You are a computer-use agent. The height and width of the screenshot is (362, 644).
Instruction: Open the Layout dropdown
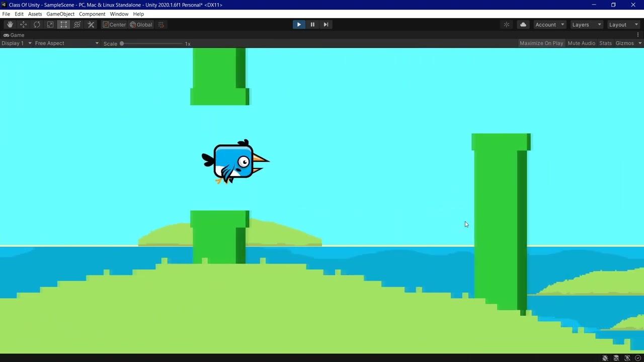tap(623, 25)
